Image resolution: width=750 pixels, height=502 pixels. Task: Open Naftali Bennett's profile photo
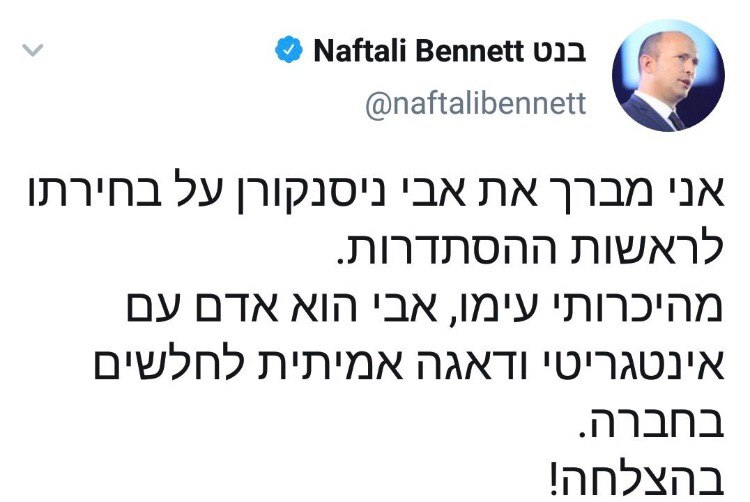tap(674, 77)
